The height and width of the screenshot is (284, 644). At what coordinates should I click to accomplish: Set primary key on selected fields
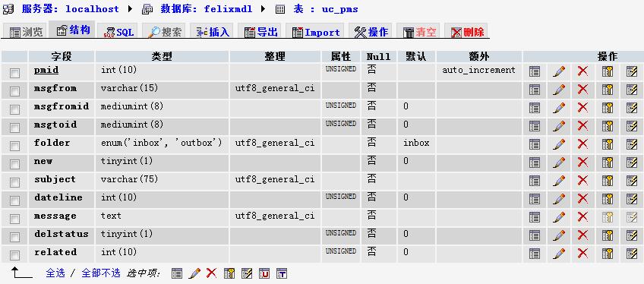pos(229,273)
